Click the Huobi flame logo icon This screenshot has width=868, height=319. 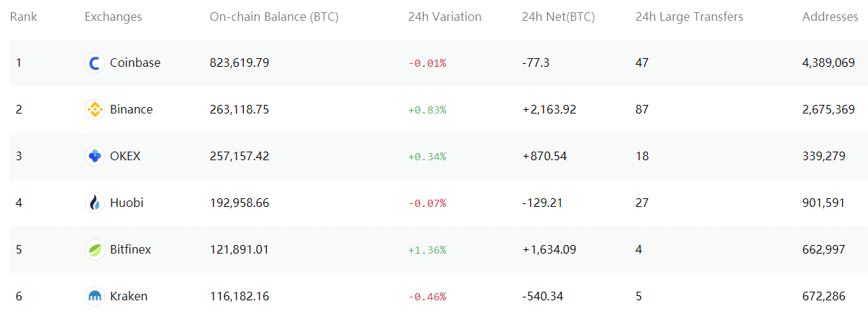coord(95,203)
